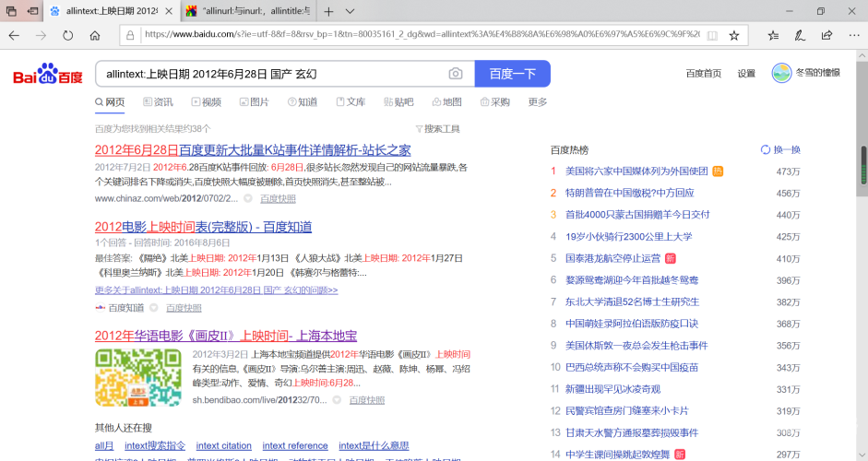868x461 pixels.
Task: Open hot item 特朗普曾在中国缴税?中方回应
Action: point(629,193)
